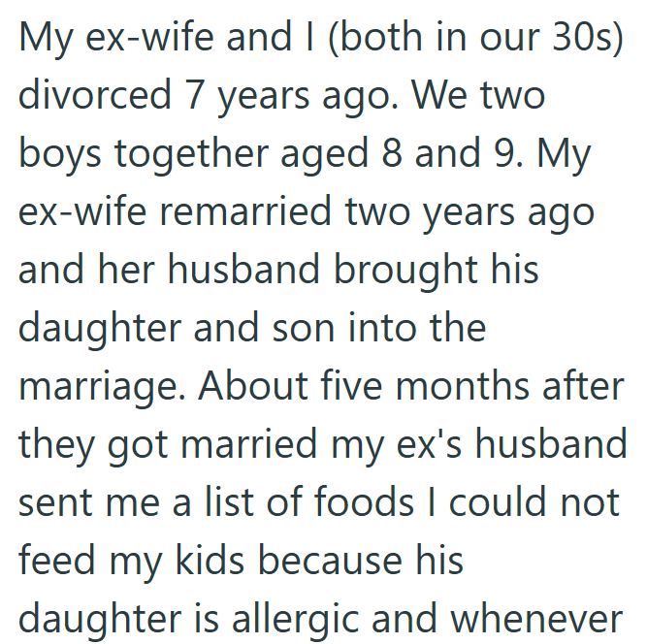Click the word "ex's"
Viewport: 647px width, 644px height.
[x=437, y=444]
